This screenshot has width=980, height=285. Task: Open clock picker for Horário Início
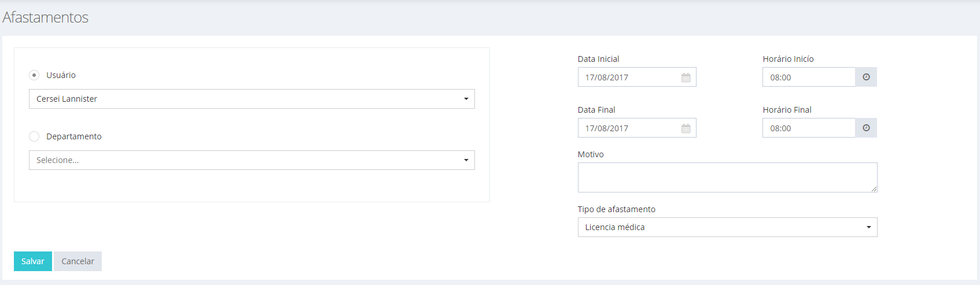866,77
